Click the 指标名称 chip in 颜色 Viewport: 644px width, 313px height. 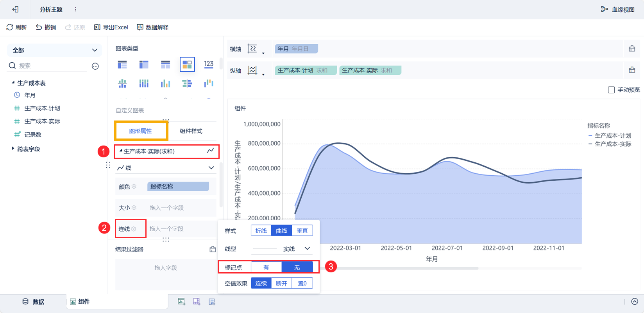[178, 187]
